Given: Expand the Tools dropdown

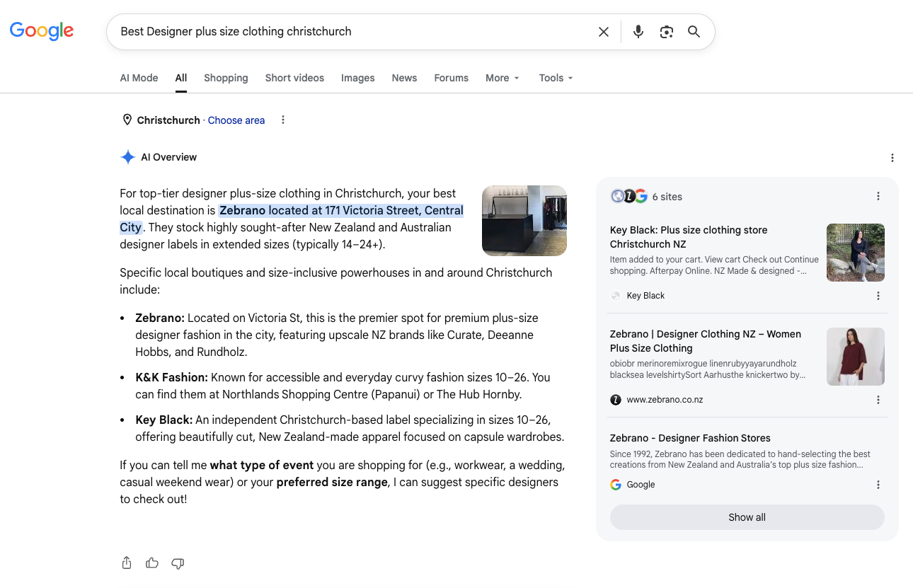Looking at the screenshot, I should [x=556, y=78].
